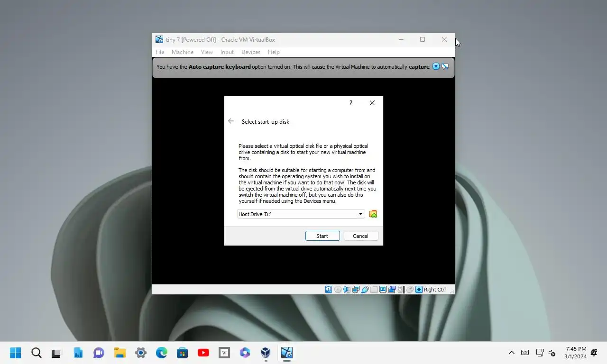Click the optical disk status icon

338,290
